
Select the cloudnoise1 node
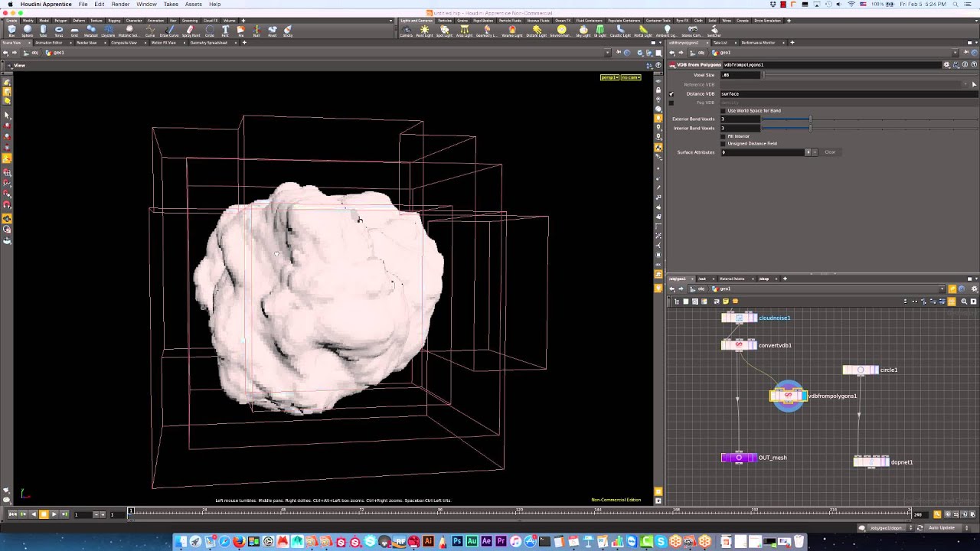pyautogui.click(x=739, y=318)
